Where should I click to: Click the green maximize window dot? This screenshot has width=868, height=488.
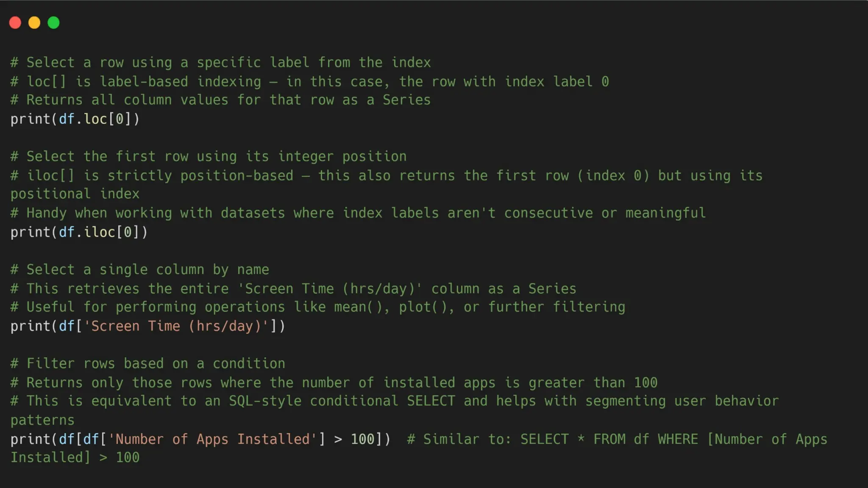(x=53, y=22)
